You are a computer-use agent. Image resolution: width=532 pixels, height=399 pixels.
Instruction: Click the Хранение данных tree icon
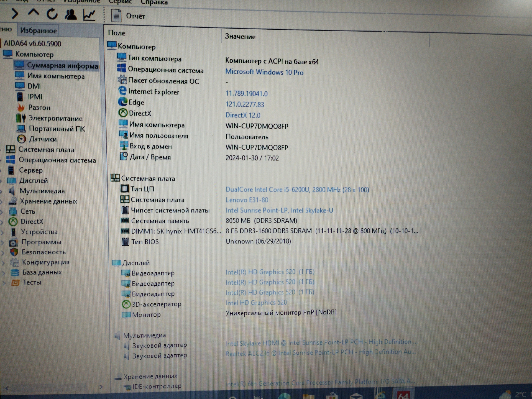[12, 201]
